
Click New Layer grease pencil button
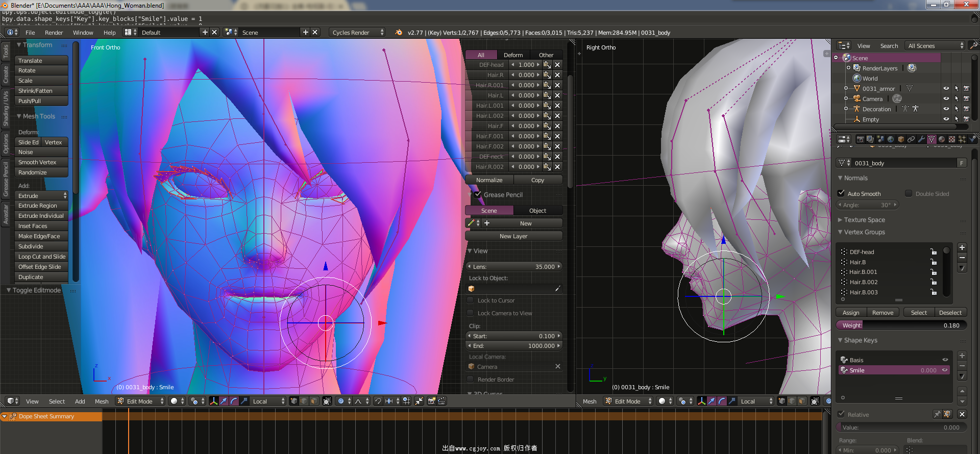(x=513, y=236)
